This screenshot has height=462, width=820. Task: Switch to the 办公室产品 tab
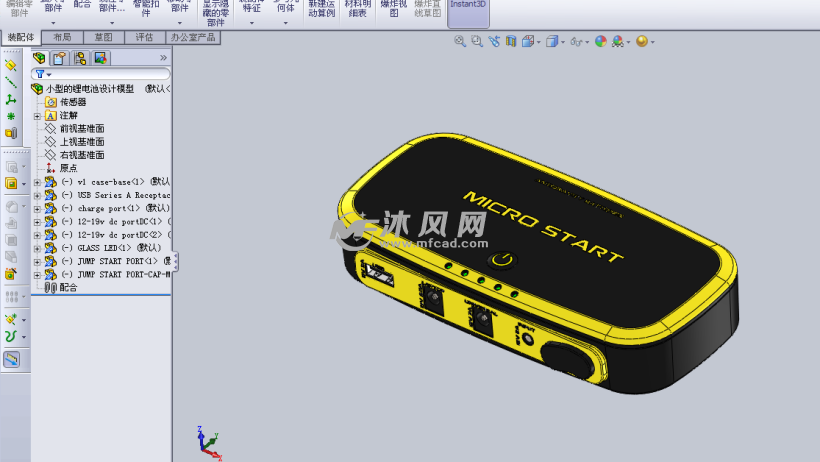point(193,37)
